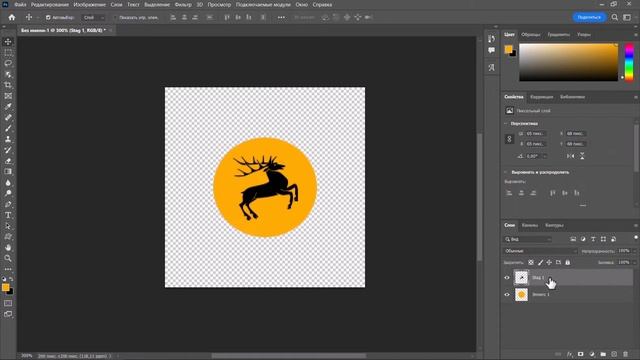
Task: Switch to the Библиотеки tab
Action: pyautogui.click(x=572, y=97)
